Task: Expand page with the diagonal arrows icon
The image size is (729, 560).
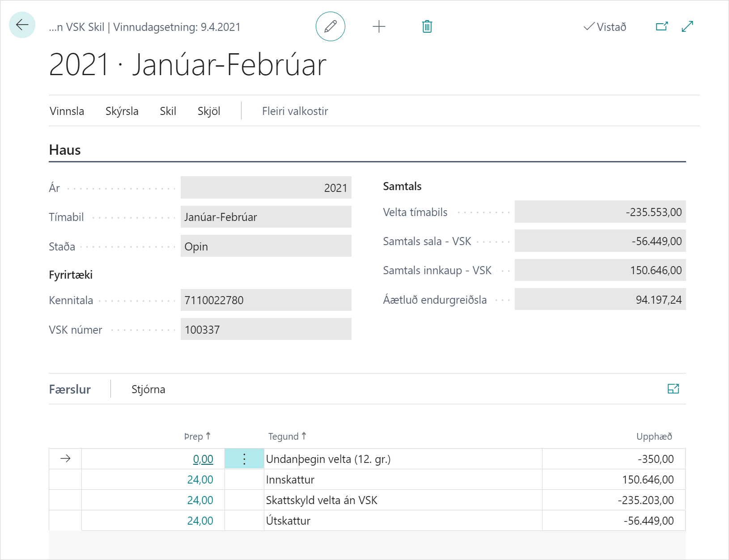Action: point(687,26)
